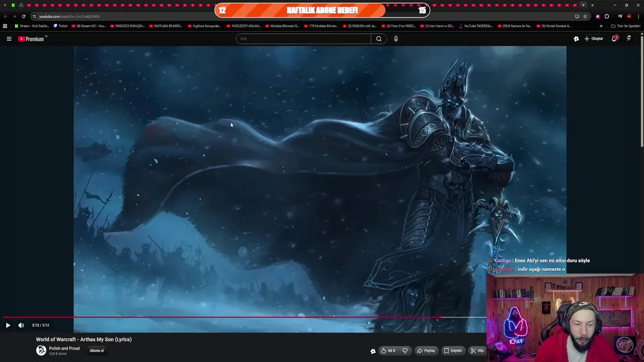Open the Polish and Proud channel name
644x362 pixels.
[x=64, y=348]
